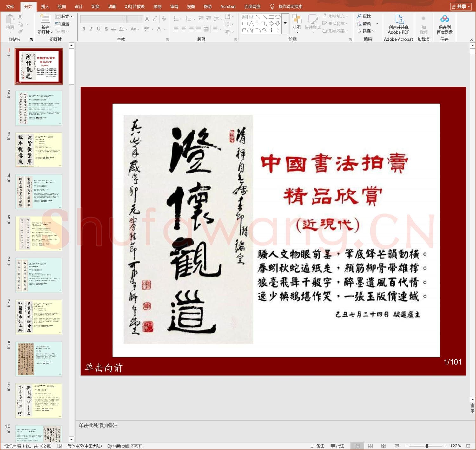
Task: Click the Numbering list icon
Action: tap(188, 19)
